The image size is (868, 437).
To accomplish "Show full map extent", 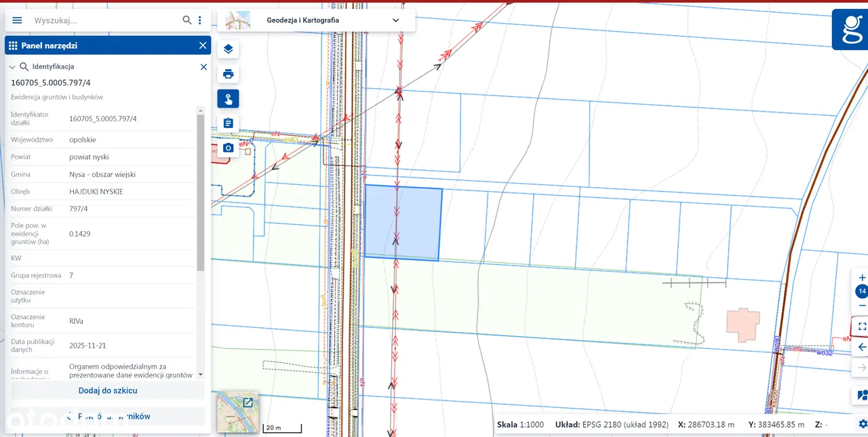I will pyautogui.click(x=862, y=326).
